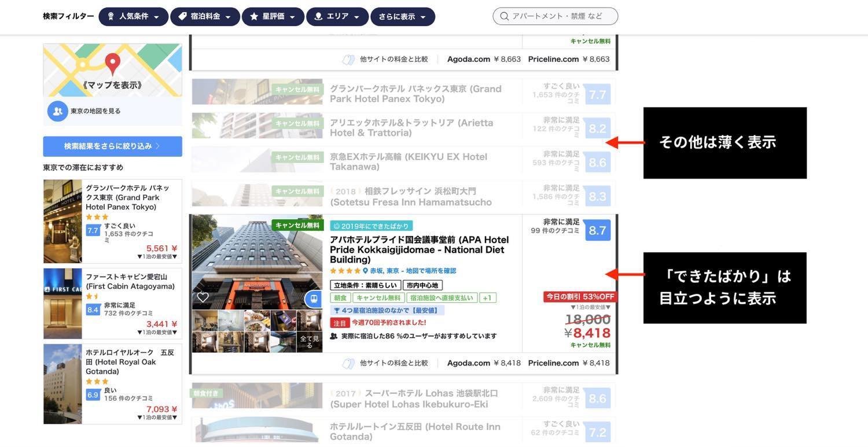Open the アパホテルプライド国会議事堂前 hotel title

point(420,250)
